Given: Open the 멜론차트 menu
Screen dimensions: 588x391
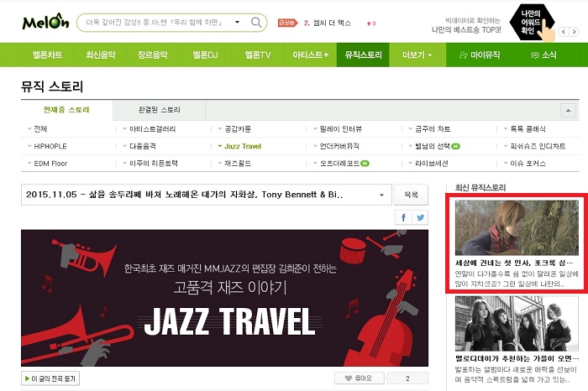Looking at the screenshot, I should click(x=47, y=55).
